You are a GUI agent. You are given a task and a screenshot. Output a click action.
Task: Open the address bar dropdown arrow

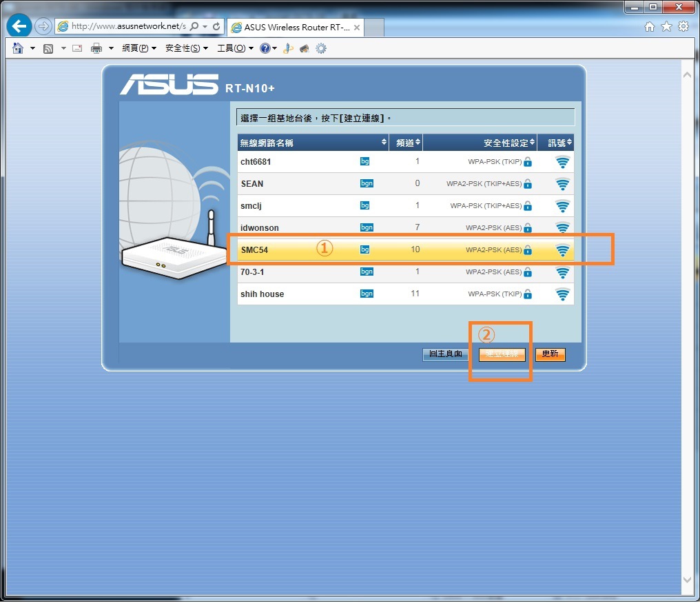[x=205, y=27]
